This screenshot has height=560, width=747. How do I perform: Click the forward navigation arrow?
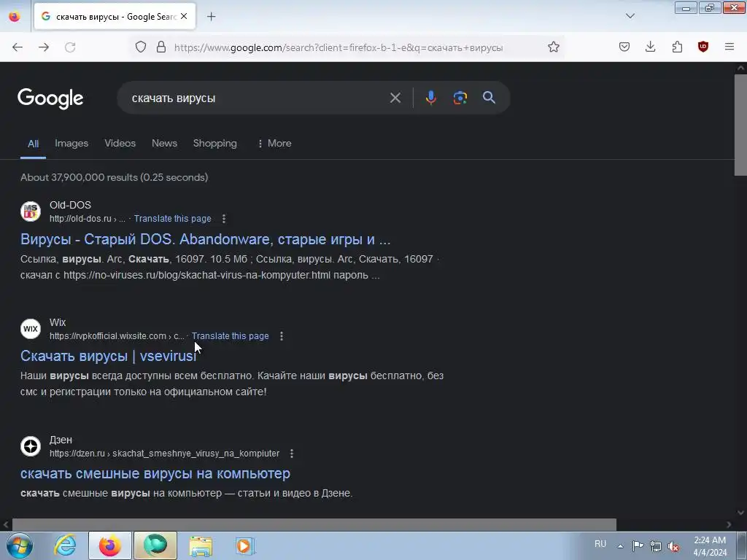(44, 47)
